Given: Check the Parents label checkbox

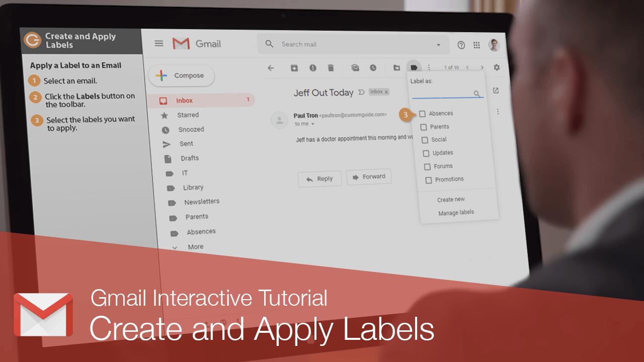Looking at the screenshot, I should 423,127.
